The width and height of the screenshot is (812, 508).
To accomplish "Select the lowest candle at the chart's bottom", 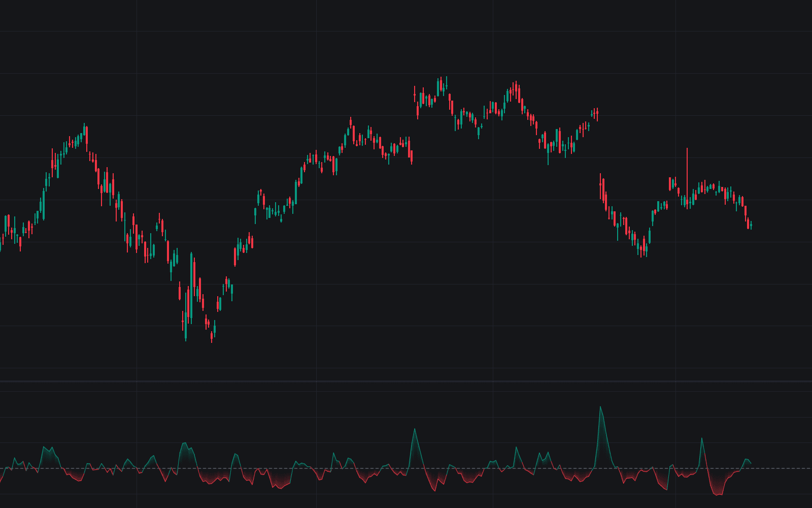I will point(212,336).
